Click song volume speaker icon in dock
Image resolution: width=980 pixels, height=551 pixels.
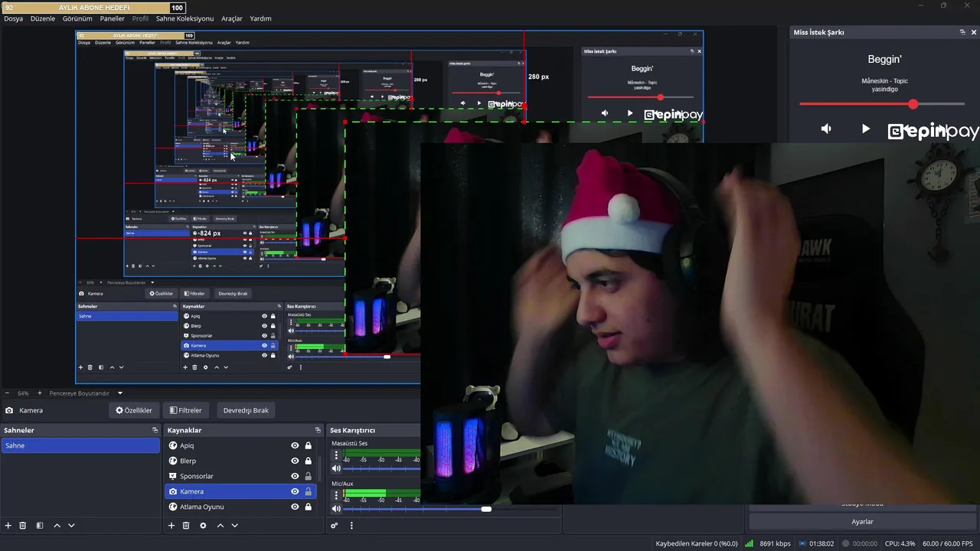click(826, 129)
